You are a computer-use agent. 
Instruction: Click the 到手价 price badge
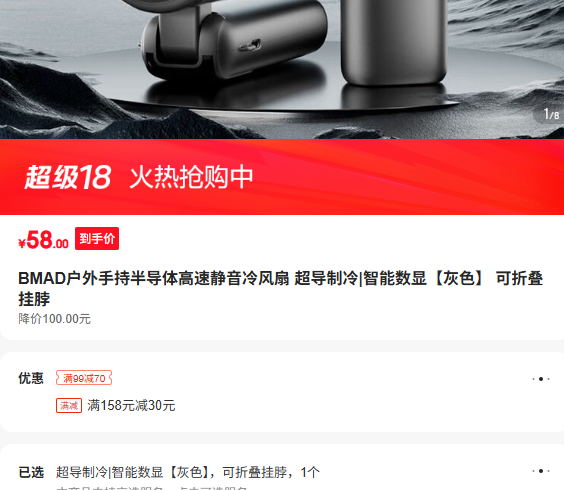[97, 239]
